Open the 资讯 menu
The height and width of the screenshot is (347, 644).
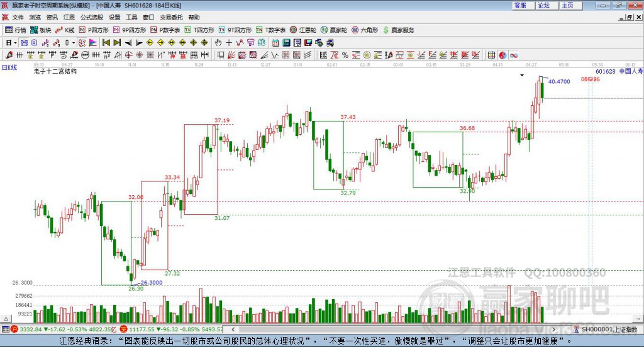click(x=52, y=17)
